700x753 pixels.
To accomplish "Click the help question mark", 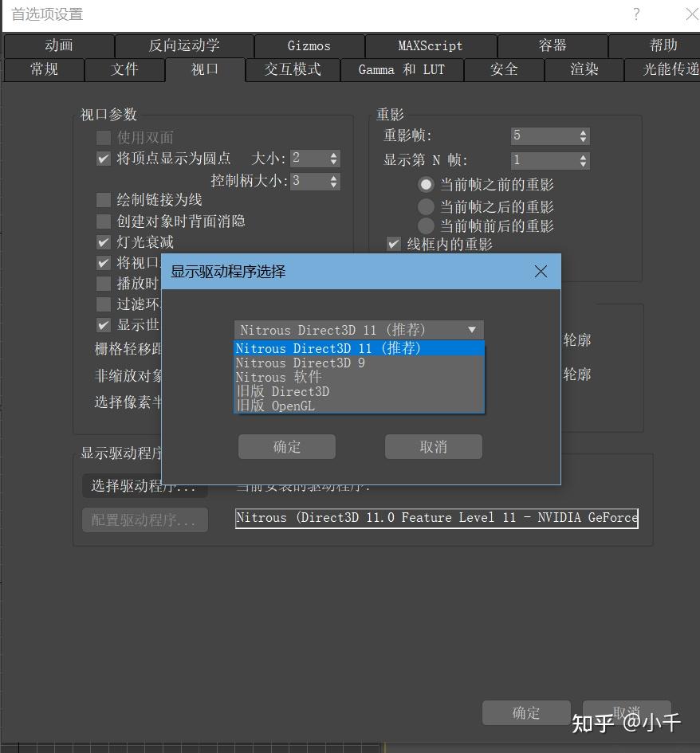I will [635, 14].
